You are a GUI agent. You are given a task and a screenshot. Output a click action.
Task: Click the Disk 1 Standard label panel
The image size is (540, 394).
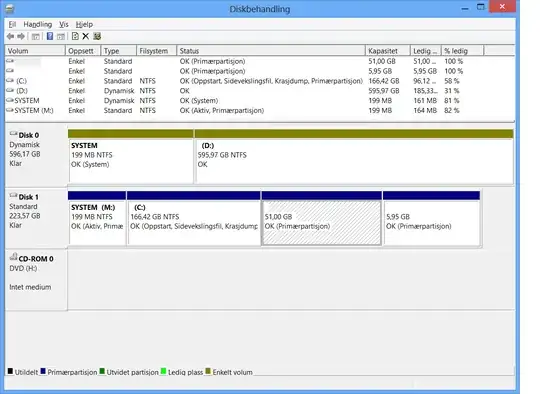coord(36,218)
